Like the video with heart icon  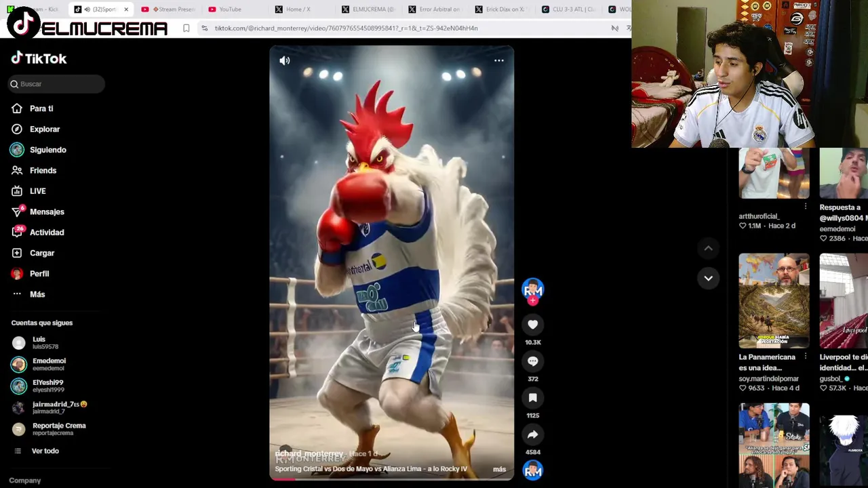click(533, 325)
